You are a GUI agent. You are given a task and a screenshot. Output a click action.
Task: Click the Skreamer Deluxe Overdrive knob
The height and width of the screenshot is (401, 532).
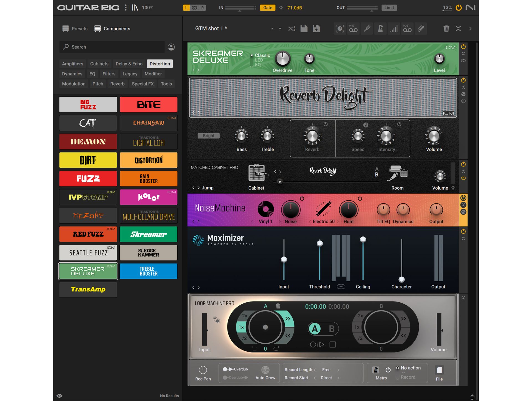click(282, 58)
